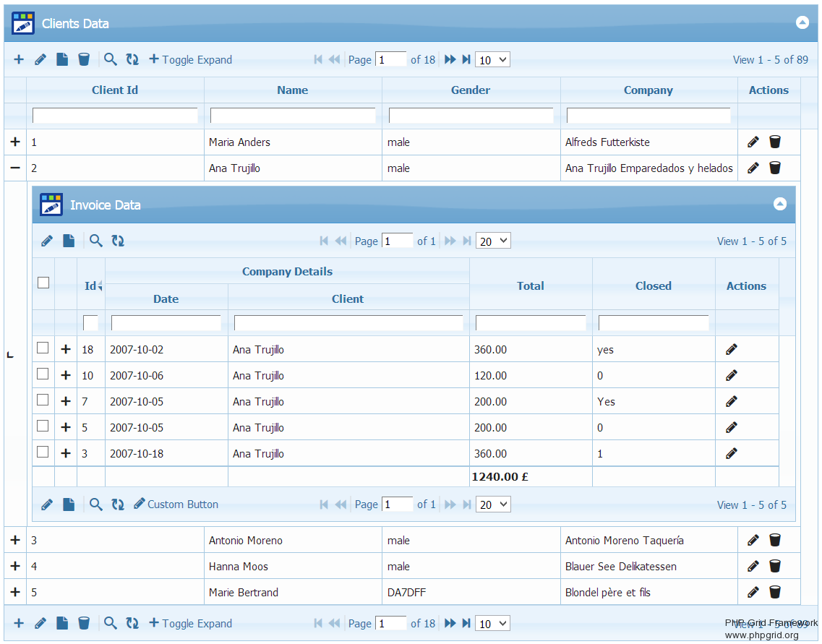The image size is (822, 644).
Task: Open search magnifier in top Clients toolbar
Action: (110, 59)
